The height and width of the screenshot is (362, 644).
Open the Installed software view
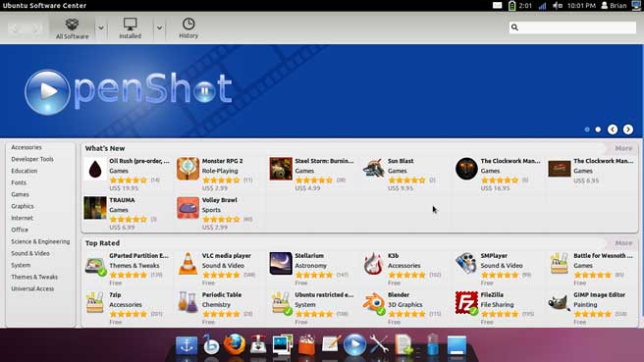coord(131,28)
